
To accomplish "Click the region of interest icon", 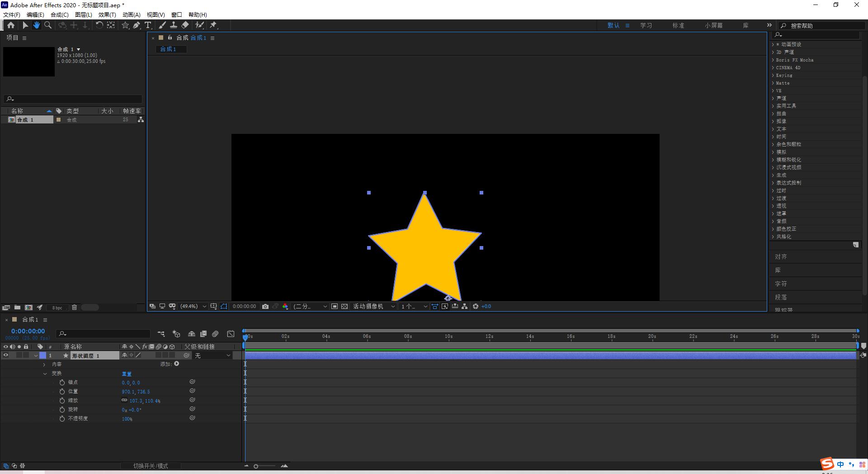I will (335, 306).
